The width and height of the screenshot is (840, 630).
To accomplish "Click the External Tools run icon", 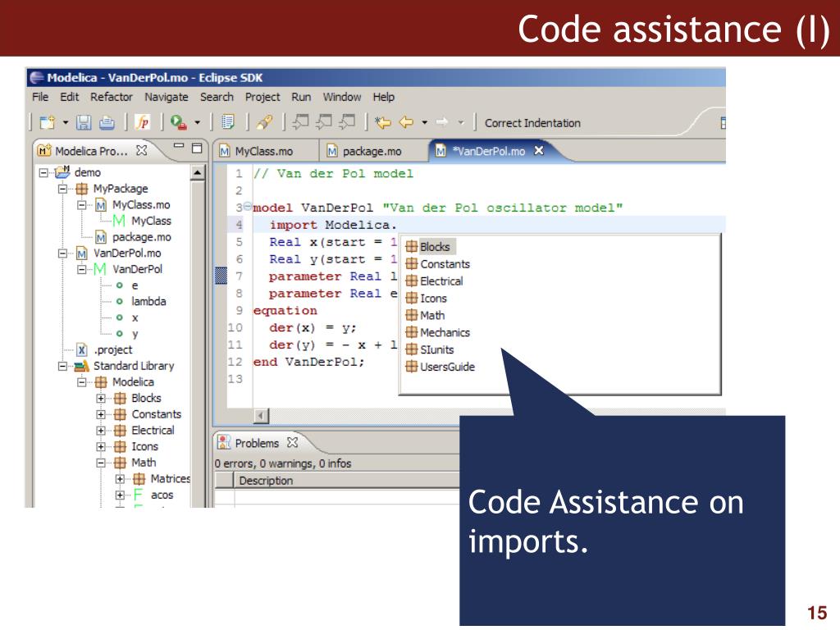I will coord(178,123).
